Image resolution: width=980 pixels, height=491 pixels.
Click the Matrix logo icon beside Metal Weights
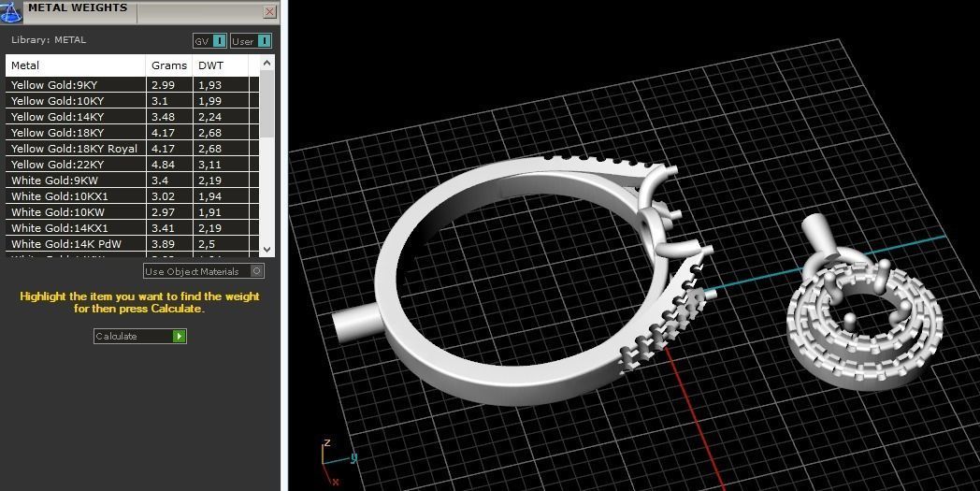click(x=10, y=10)
